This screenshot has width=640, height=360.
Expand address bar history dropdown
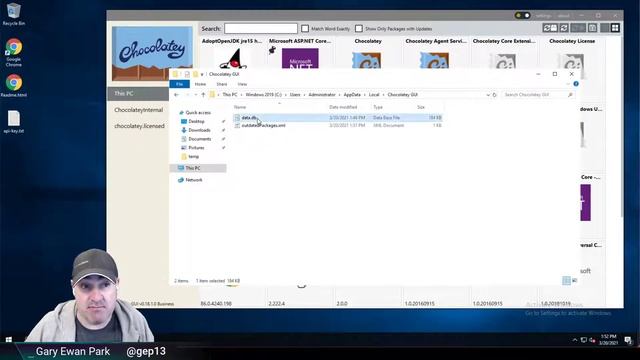pos(488,95)
